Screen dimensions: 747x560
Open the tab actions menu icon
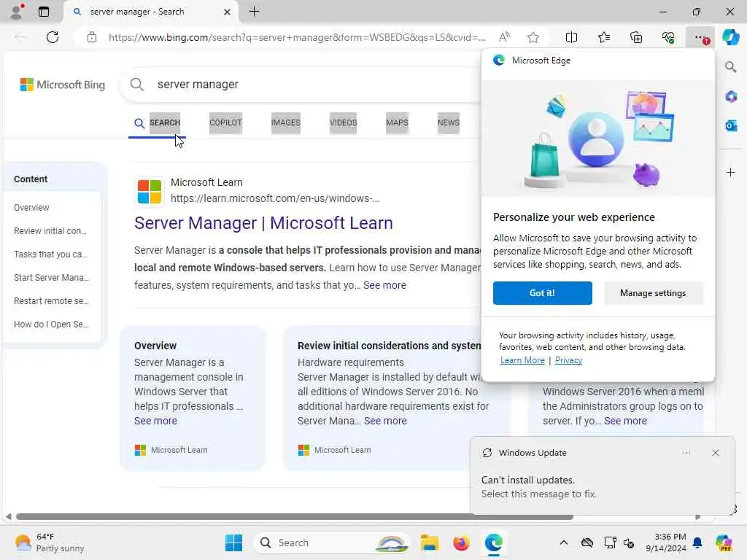point(44,12)
